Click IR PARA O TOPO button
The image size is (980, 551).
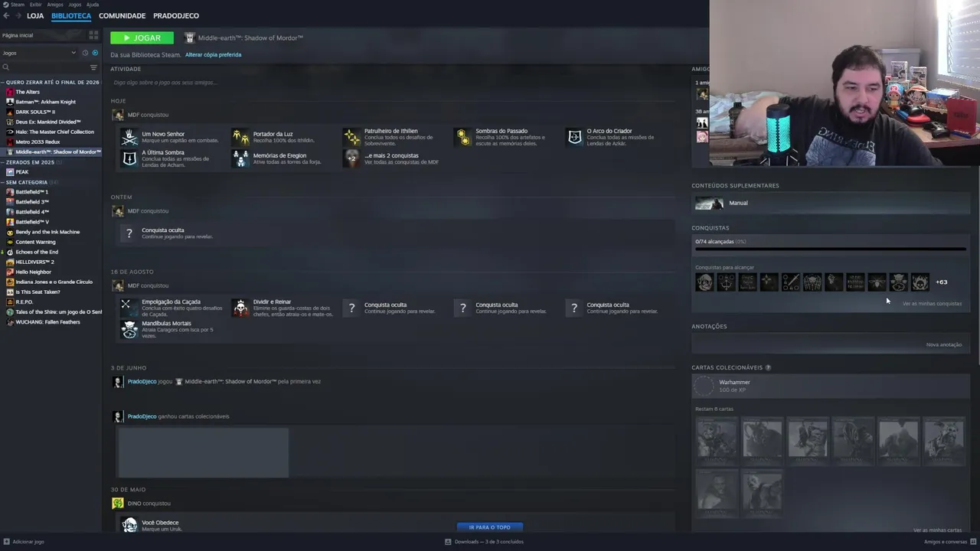point(490,527)
